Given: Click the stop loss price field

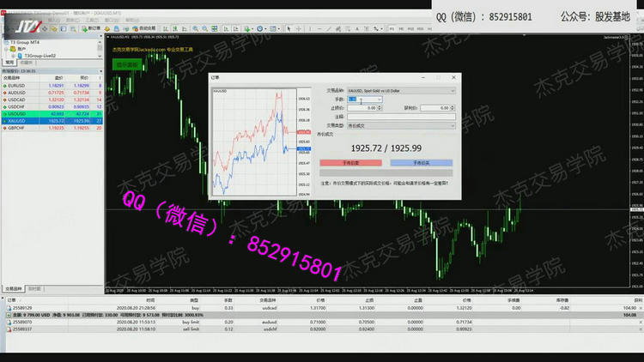Looking at the screenshot, I should point(361,108).
